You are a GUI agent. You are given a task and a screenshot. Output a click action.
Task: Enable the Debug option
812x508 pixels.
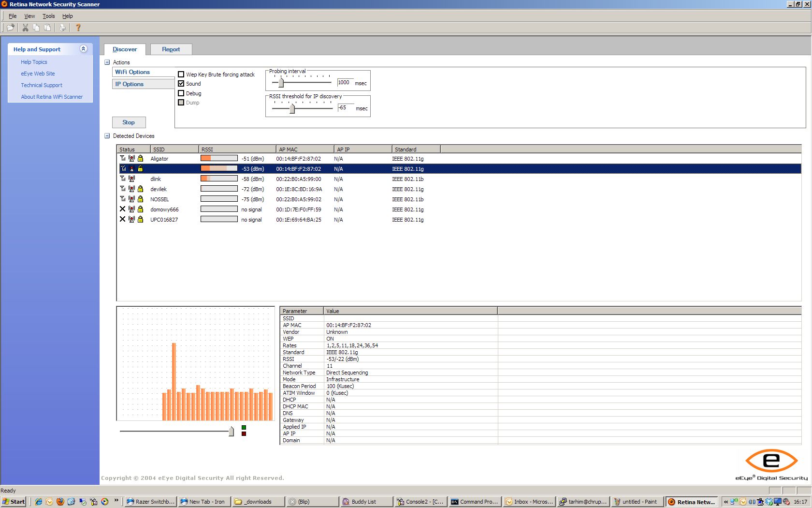[181, 93]
